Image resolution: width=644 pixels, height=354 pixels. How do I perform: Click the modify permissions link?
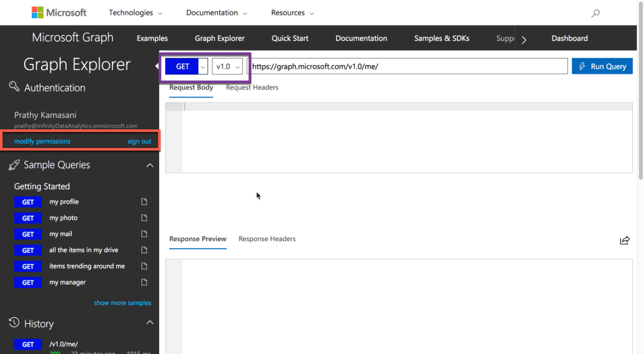coord(42,141)
